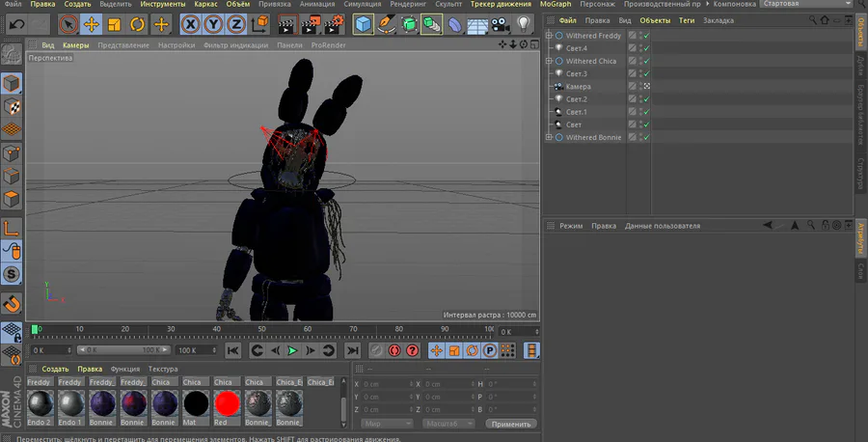Toggle enable checkmark for Свет.4

(646, 48)
